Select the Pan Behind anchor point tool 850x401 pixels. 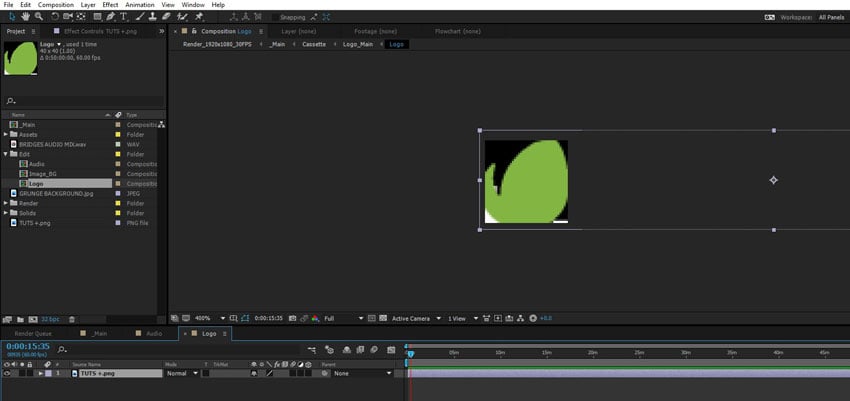pyautogui.click(x=81, y=17)
